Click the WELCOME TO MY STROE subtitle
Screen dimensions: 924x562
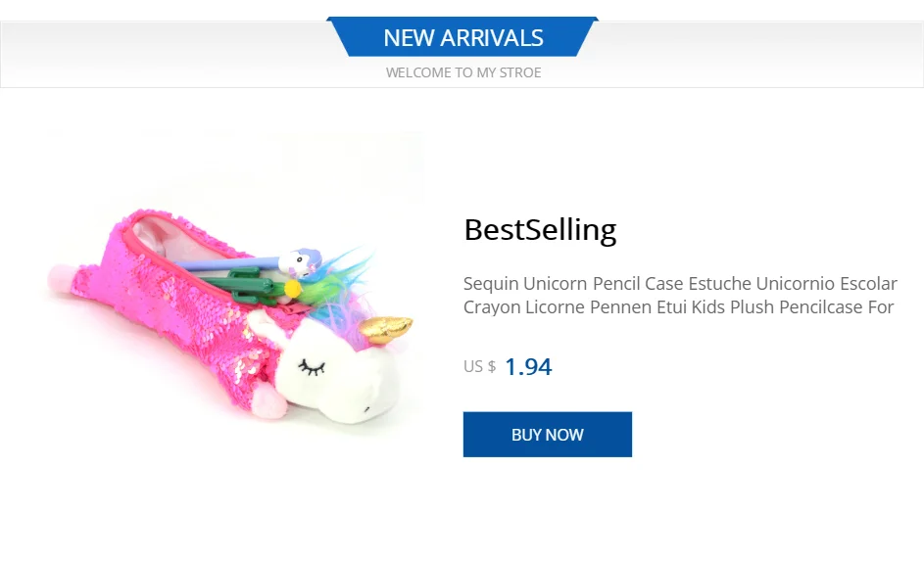click(x=462, y=72)
